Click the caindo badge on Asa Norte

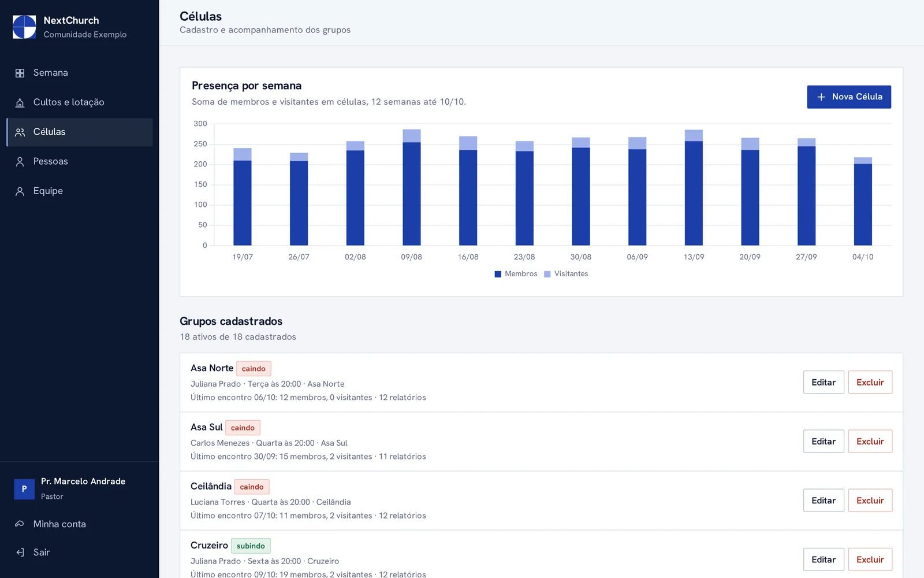[x=254, y=369]
